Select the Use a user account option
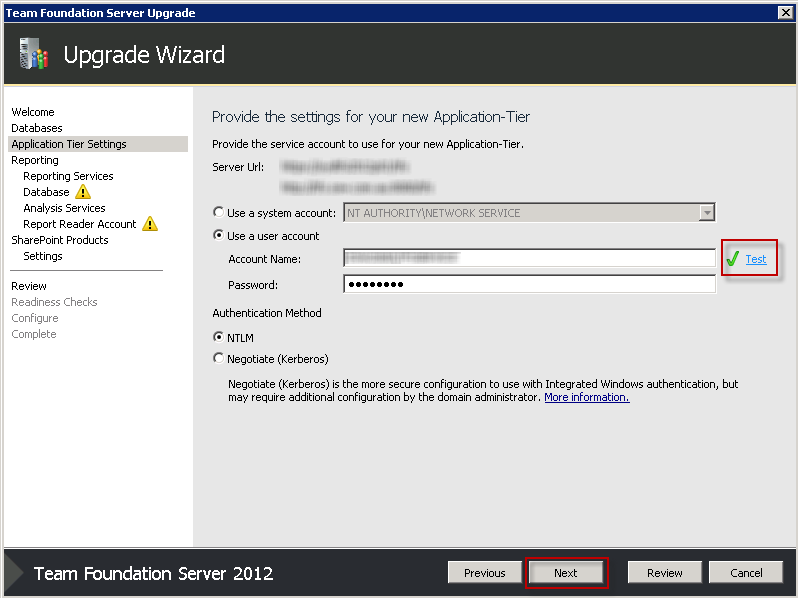The image size is (798, 598). point(218,235)
